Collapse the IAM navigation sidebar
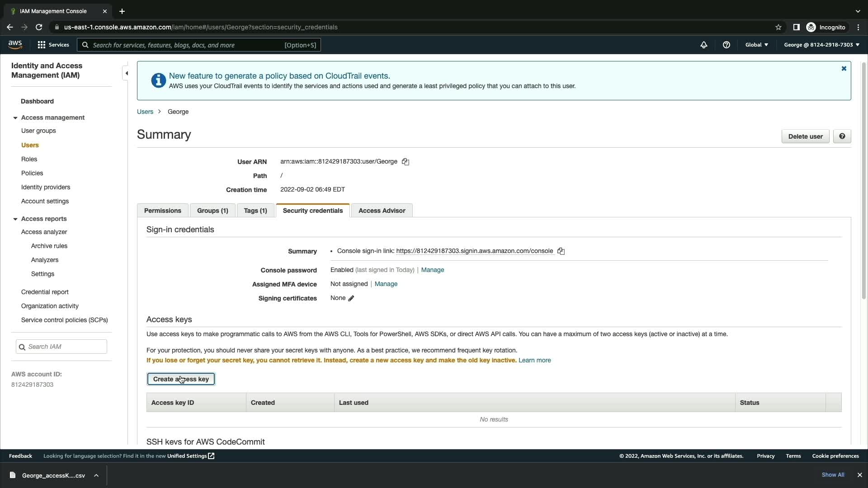 click(x=127, y=73)
